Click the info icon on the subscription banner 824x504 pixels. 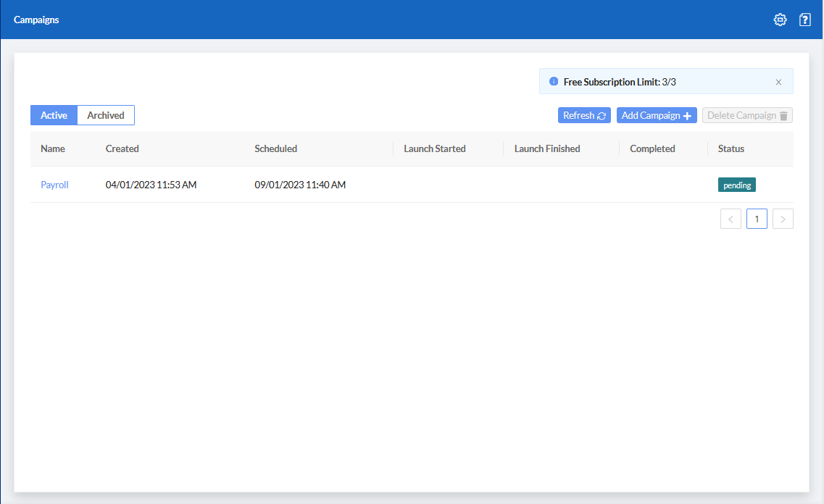click(555, 81)
